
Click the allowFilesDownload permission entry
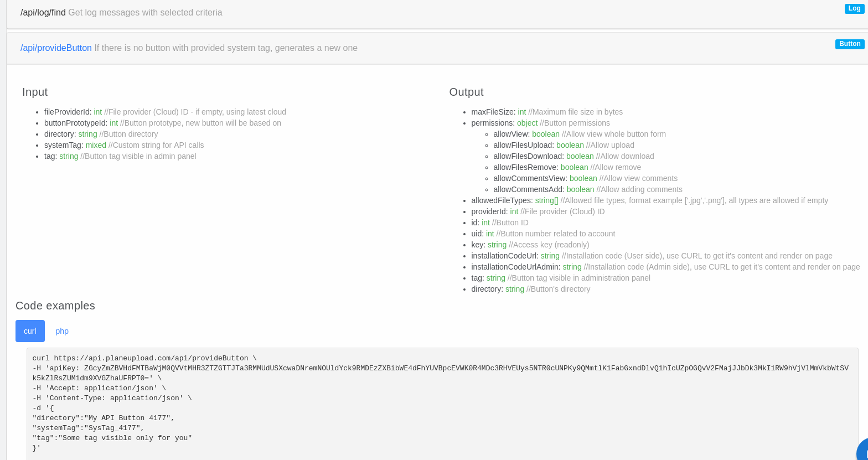(x=573, y=156)
